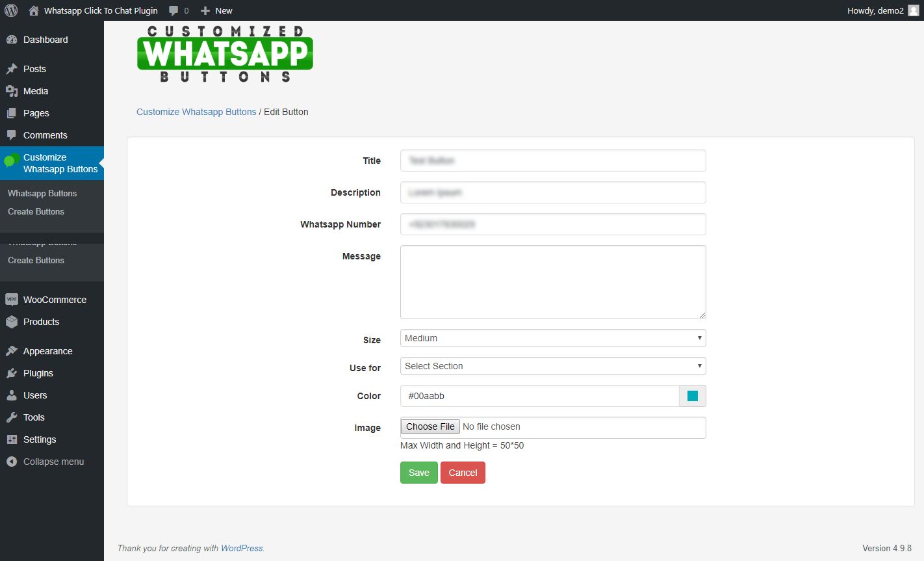Open the Use for Select Section dropdown
924x561 pixels.
553,366
